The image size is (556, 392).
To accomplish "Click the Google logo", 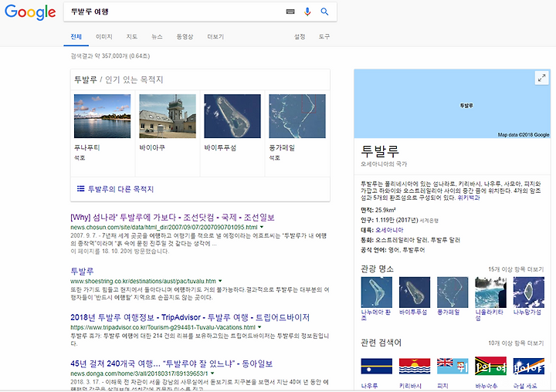I will tap(30, 12).
